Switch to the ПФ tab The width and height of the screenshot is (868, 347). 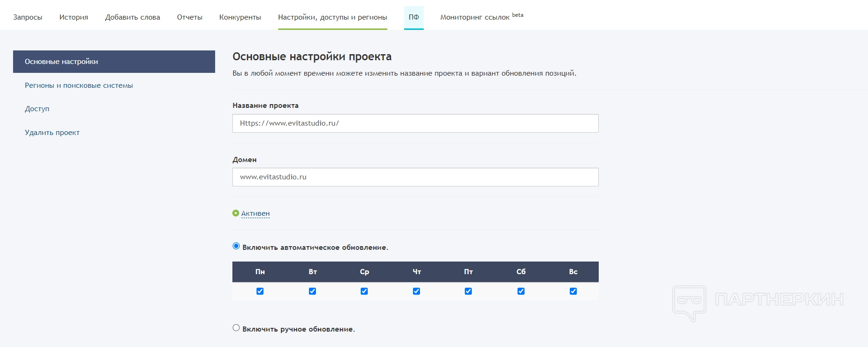[414, 17]
